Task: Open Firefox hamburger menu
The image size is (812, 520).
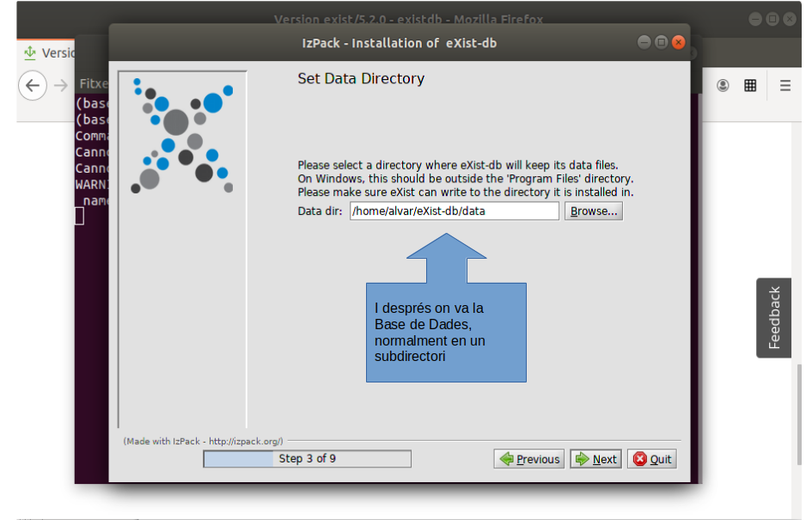Action: coord(785,85)
